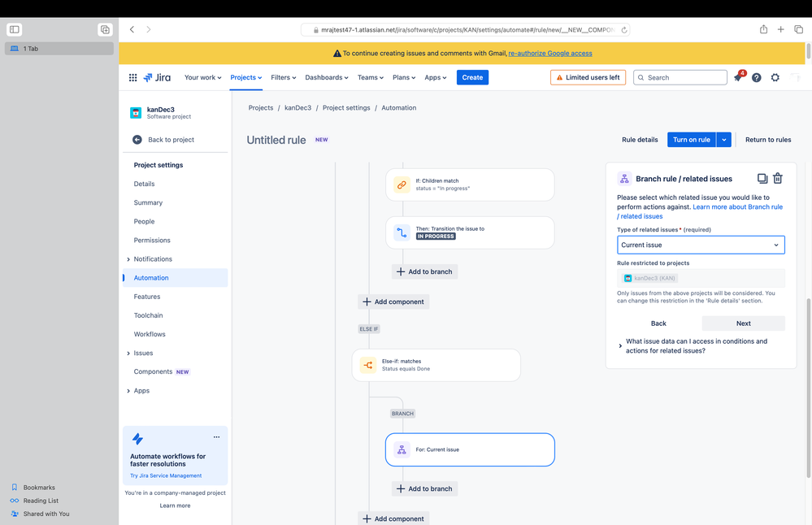Open the Dashboards dropdown menu
Viewport: 812px width, 525px height.
pos(327,78)
